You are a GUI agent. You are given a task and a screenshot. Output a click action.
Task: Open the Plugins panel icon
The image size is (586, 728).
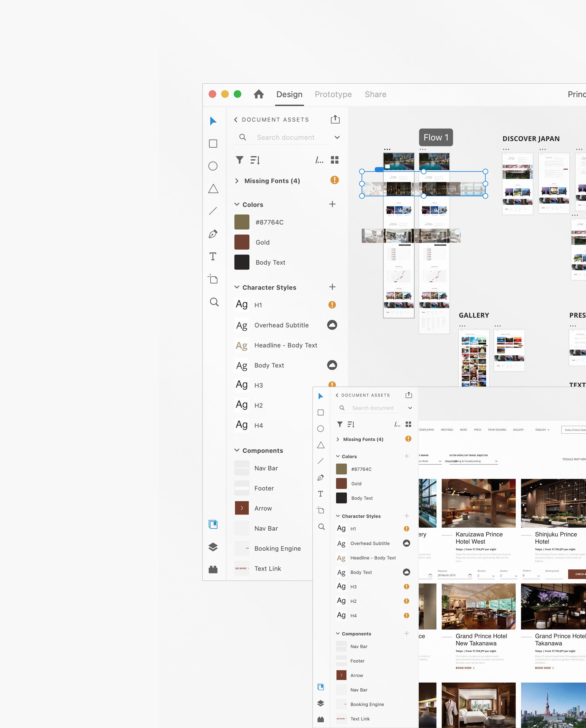[213, 570]
